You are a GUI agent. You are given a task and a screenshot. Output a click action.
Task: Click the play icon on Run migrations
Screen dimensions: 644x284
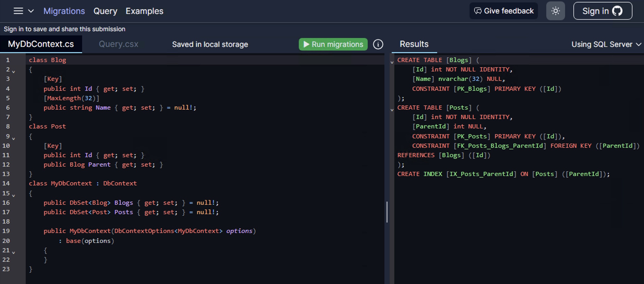pos(306,44)
